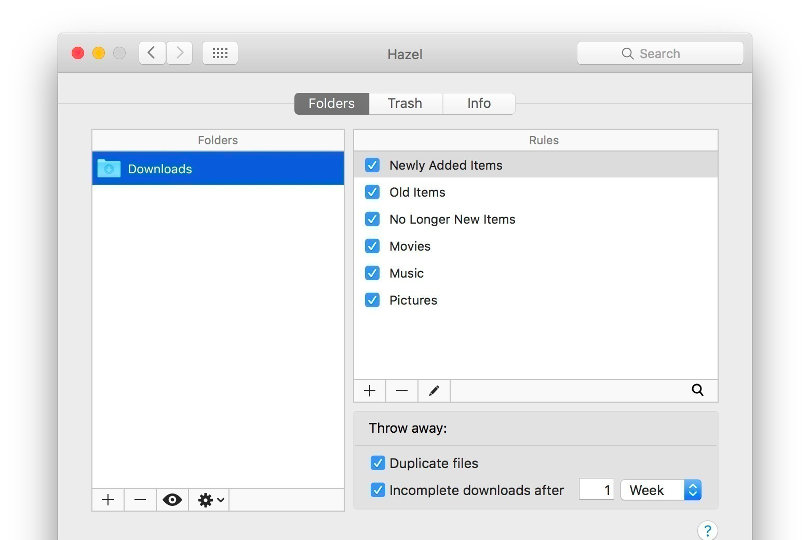Viewport: 810px width, 540px height.
Task: Select Newly Added Items rule name
Action: pos(446,165)
